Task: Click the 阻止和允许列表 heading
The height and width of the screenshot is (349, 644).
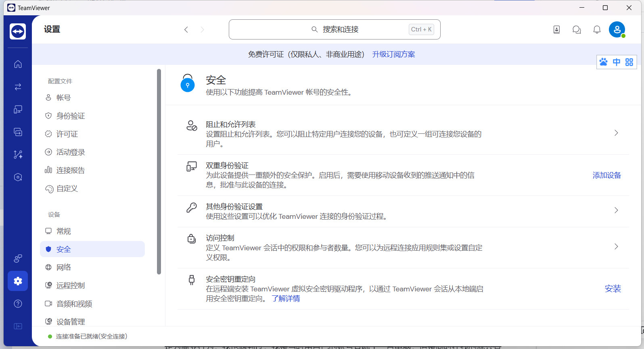Action: coord(231,125)
